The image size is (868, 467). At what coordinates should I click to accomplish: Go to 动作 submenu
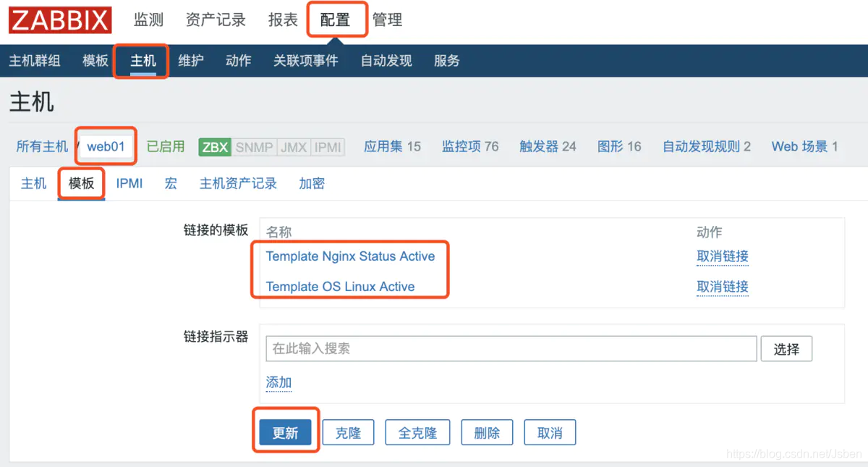pyautogui.click(x=239, y=61)
